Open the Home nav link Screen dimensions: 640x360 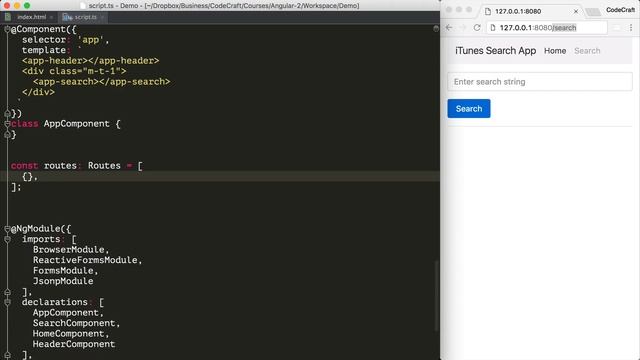(555, 51)
